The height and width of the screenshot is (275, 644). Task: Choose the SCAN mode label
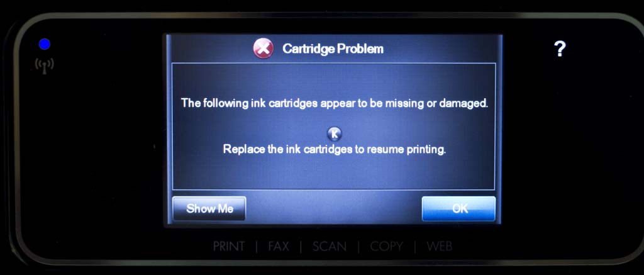click(330, 247)
